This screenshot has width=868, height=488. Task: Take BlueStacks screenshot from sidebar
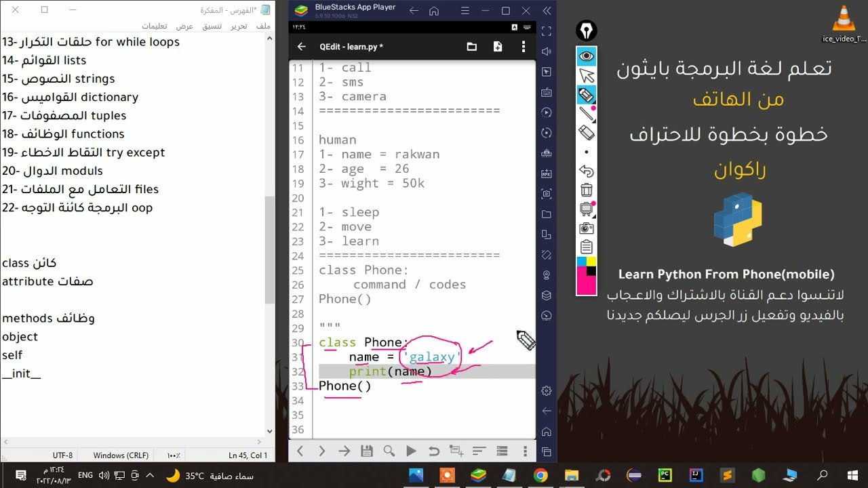tap(547, 194)
